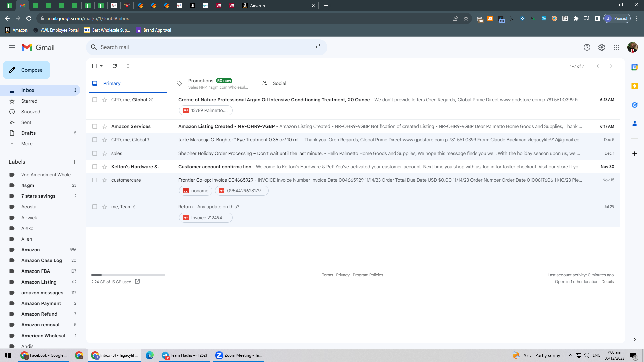This screenshot has width=644, height=362.
Task: Switch to the Social tab
Action: click(297, 83)
